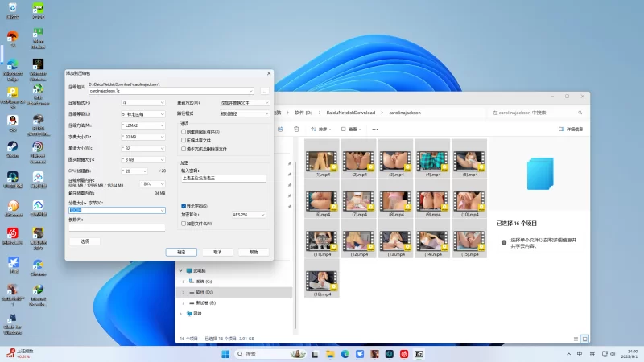The width and height of the screenshot is (644, 362).
Task: Open the Internet Download Manager desktop shortcut
Action: pyautogui.click(x=38, y=295)
